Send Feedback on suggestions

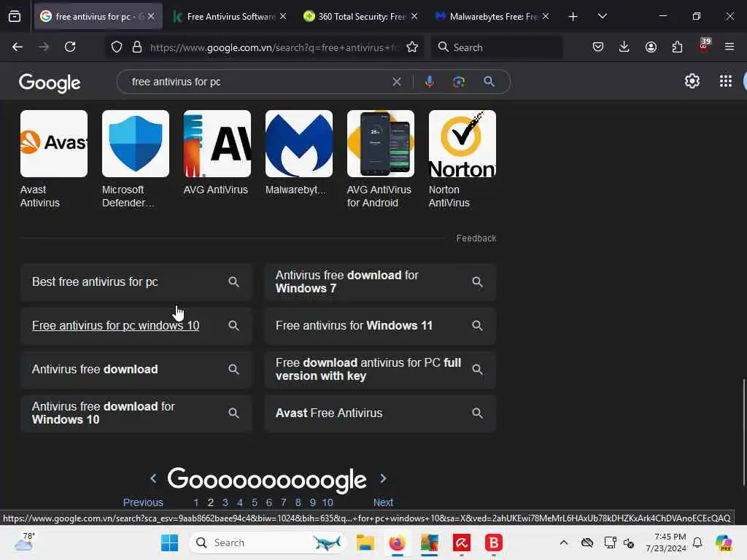point(476,238)
